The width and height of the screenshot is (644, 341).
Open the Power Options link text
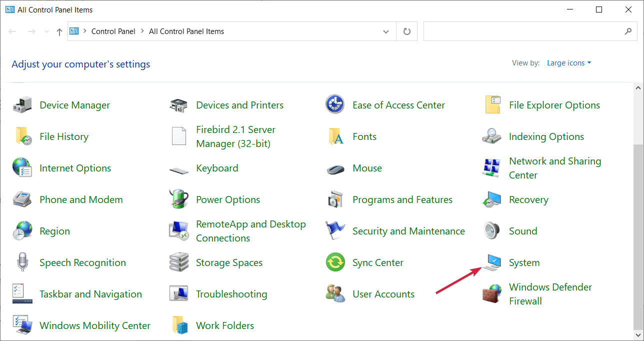[228, 199]
